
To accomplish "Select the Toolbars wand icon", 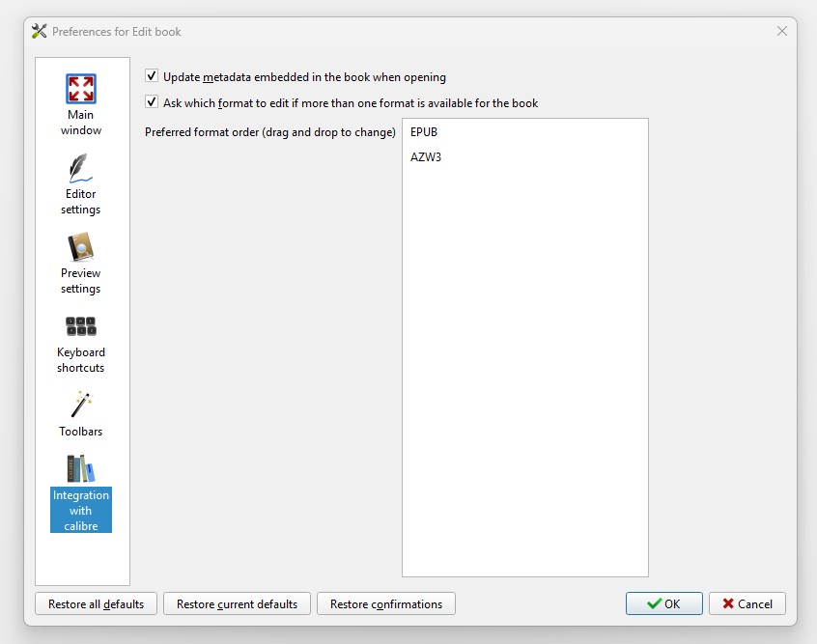I will click(x=81, y=405).
